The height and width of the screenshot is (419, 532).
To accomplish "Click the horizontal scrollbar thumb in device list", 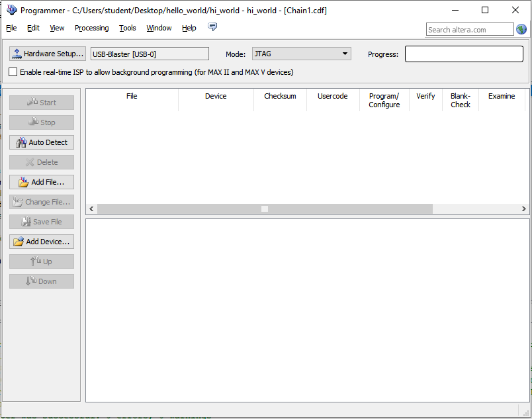I will [x=265, y=209].
